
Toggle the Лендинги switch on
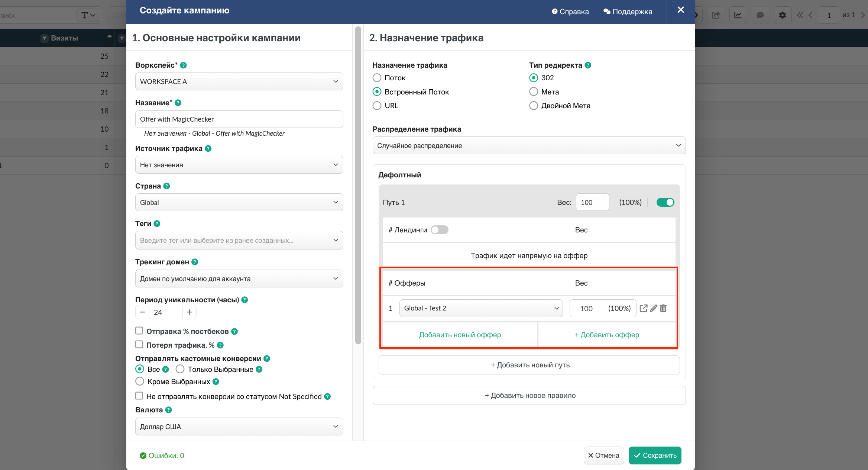[440, 230]
